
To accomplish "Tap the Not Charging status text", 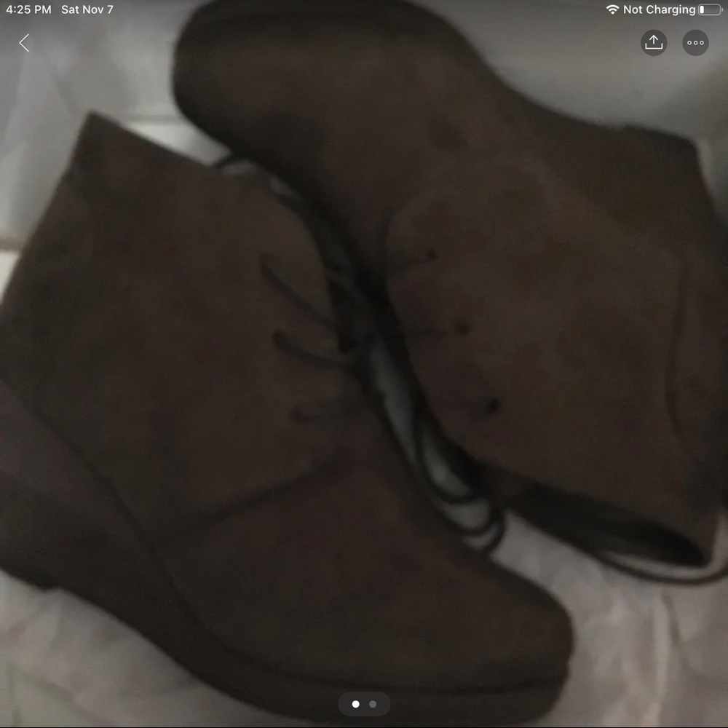I will tap(659, 9).
